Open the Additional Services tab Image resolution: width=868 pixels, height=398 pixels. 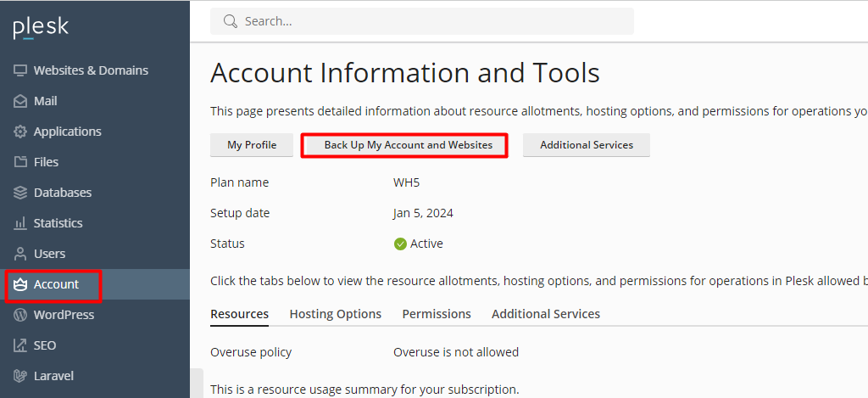click(545, 314)
